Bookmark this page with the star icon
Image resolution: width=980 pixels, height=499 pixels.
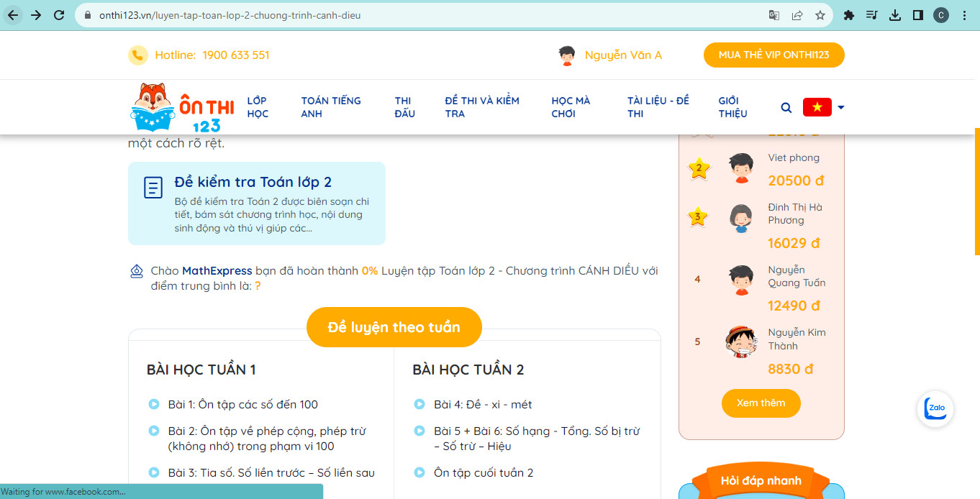tap(820, 15)
